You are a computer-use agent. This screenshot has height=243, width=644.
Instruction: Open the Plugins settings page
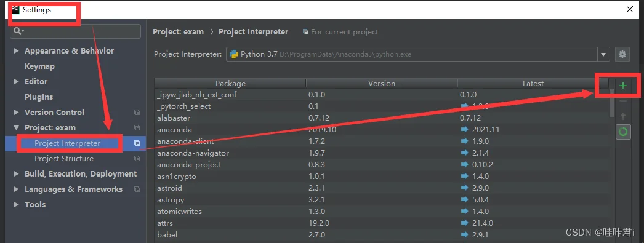pos(39,97)
